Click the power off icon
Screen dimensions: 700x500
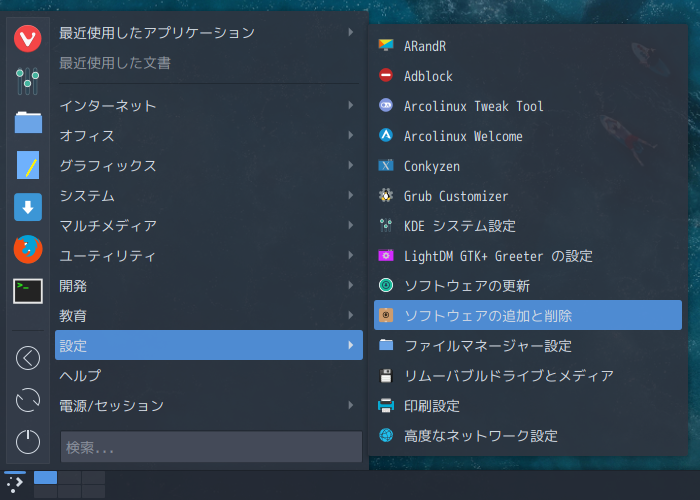tap(28, 442)
